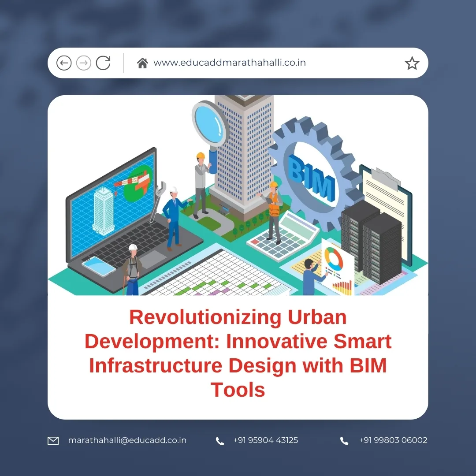Viewport: 476px width, 476px height.
Task: Select the envelope icon in the footer
Action: [52, 440]
